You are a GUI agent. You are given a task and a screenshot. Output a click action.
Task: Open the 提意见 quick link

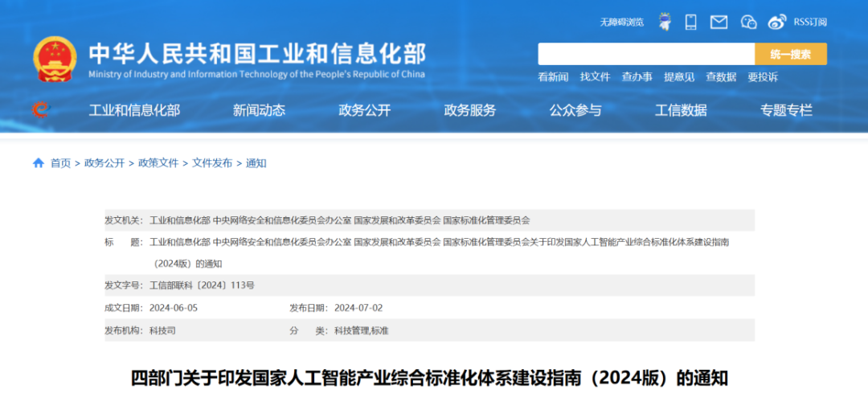(x=679, y=77)
